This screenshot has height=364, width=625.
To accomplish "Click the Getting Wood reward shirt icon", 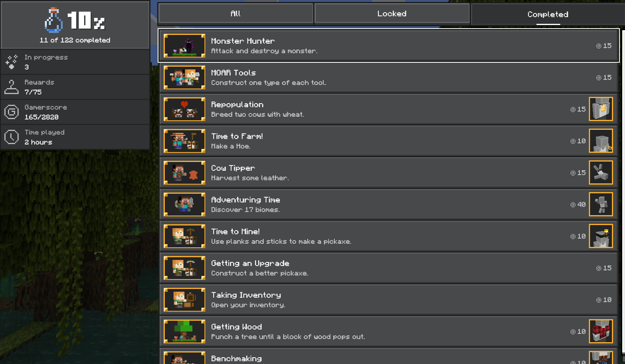I will tap(601, 331).
